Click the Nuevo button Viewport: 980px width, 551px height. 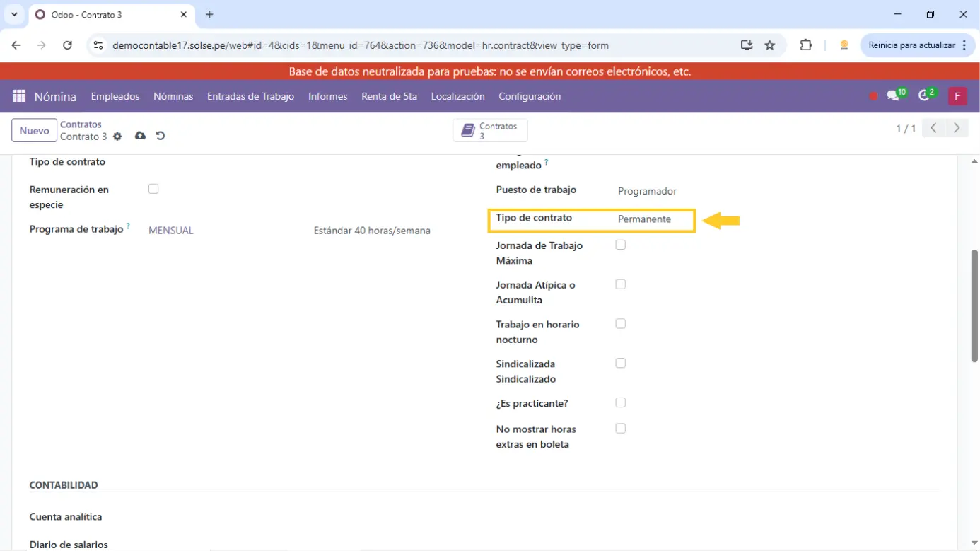34,131
